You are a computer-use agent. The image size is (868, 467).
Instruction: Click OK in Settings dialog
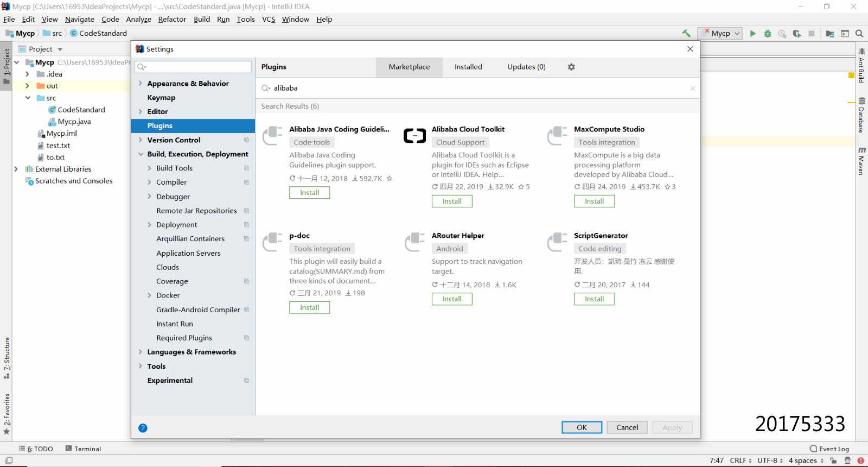click(x=582, y=427)
